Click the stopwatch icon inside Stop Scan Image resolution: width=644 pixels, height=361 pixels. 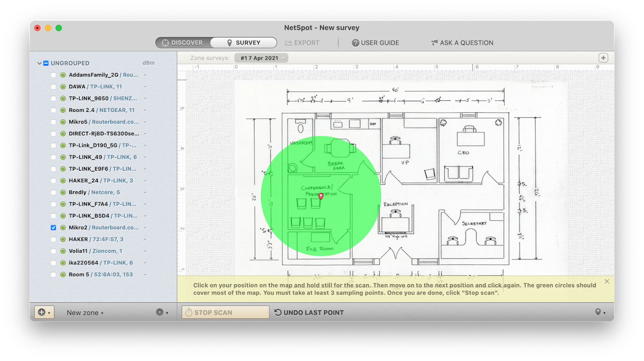189,312
